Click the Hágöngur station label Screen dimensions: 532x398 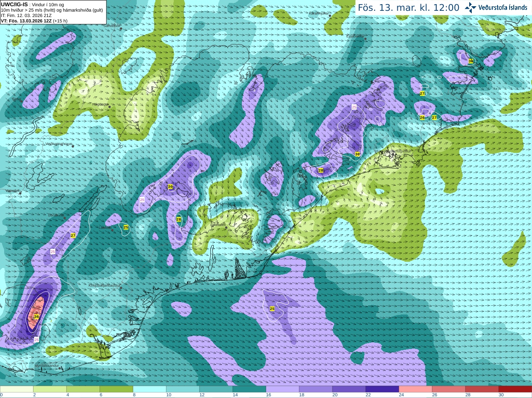tap(100, 104)
